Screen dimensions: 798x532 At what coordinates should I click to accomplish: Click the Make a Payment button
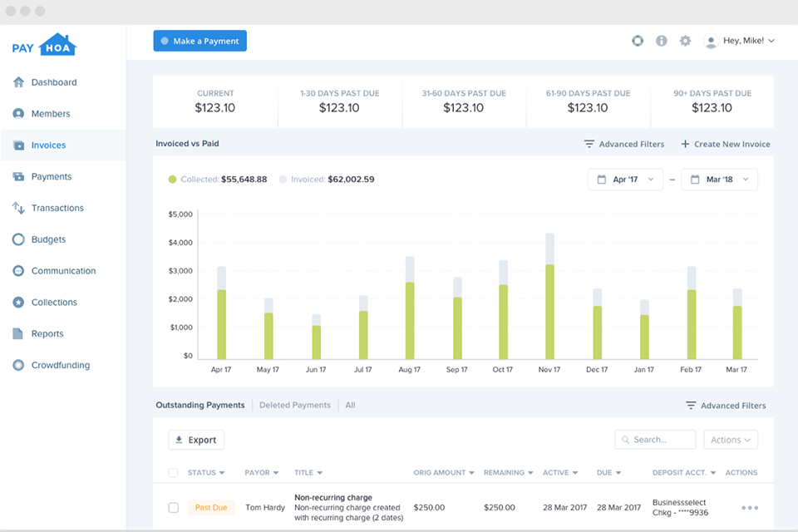point(199,40)
